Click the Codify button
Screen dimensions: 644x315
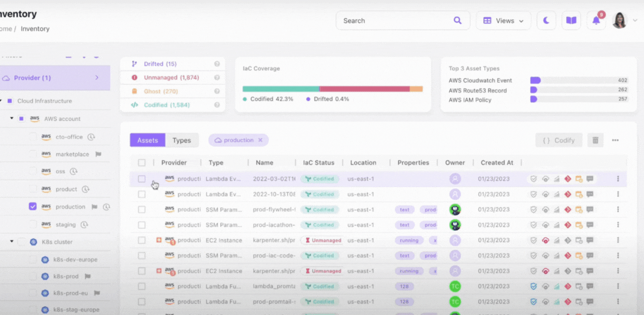point(559,140)
